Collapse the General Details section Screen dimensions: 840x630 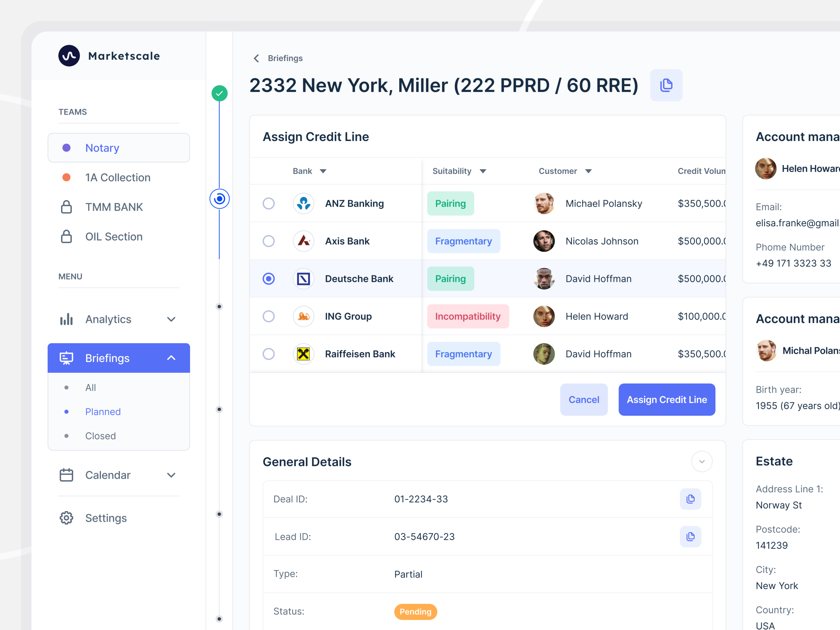pyautogui.click(x=702, y=461)
